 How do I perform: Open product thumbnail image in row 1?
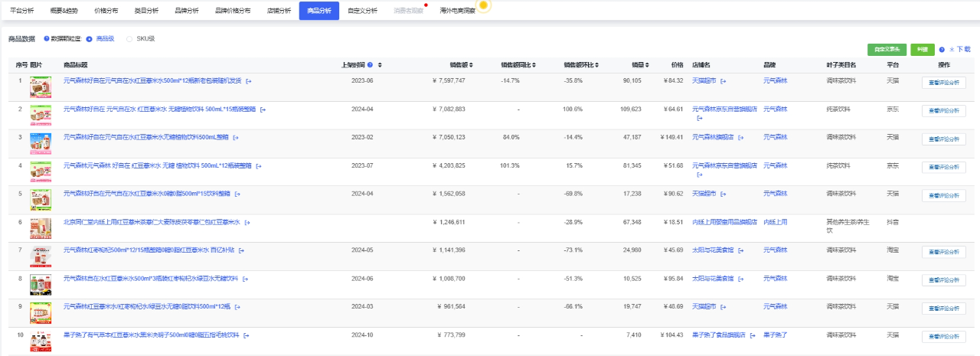(40, 87)
